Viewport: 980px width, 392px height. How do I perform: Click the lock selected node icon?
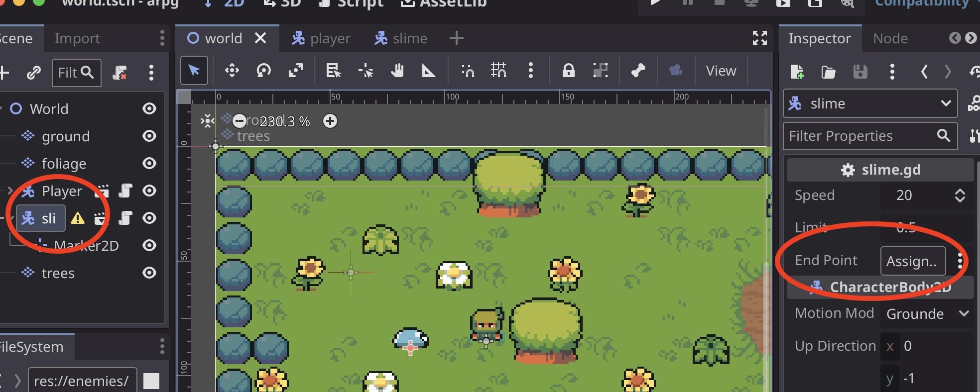[x=568, y=71]
